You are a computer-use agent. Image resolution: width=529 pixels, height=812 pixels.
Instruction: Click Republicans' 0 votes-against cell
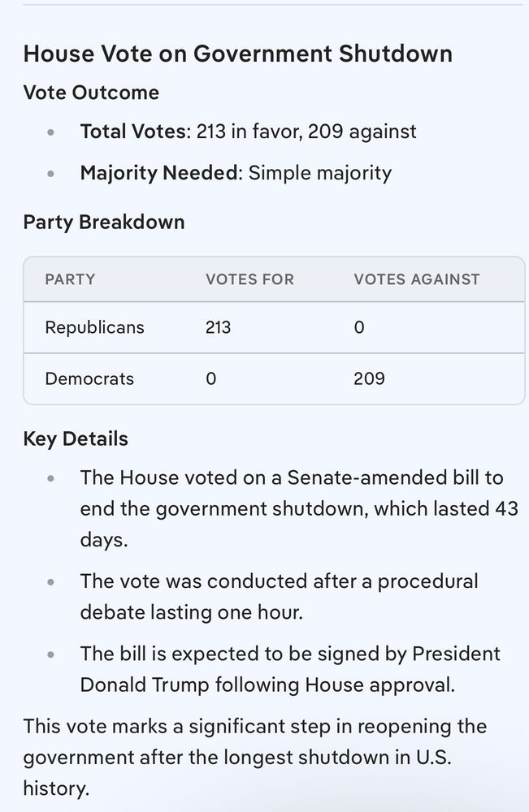click(x=359, y=327)
